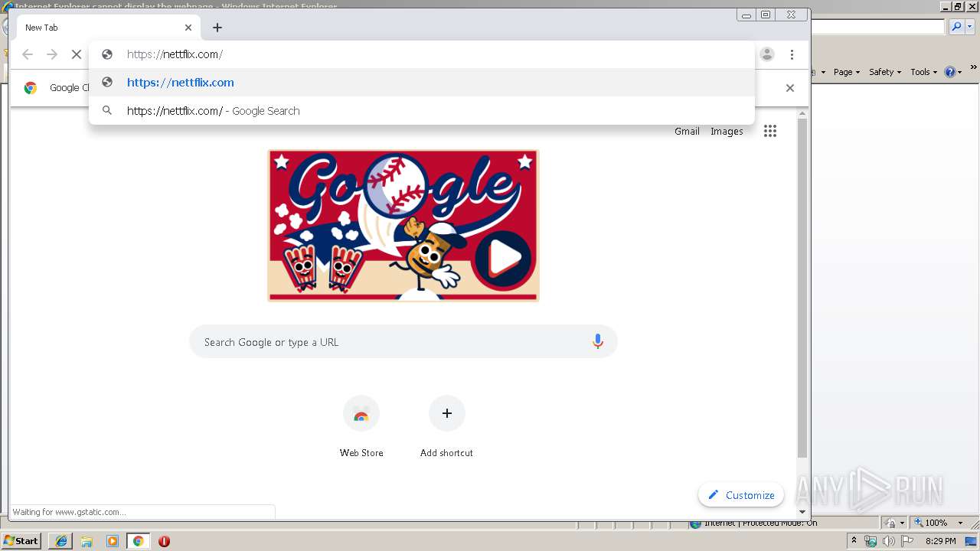Open the Web Store shortcut
The image size is (980, 551).
point(361,427)
